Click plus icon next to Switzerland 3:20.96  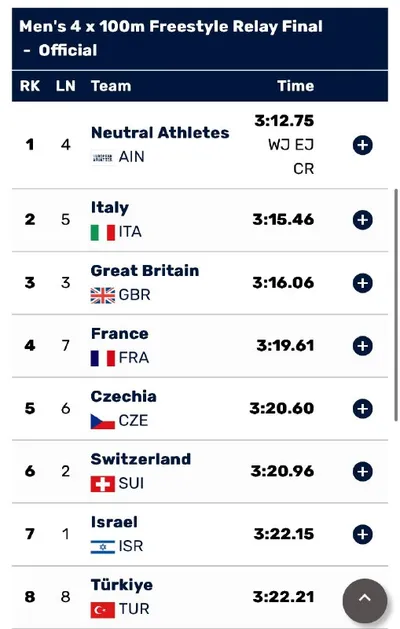(363, 471)
